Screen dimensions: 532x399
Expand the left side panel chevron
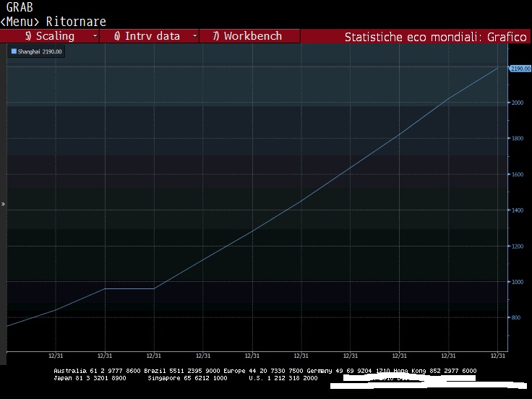click(x=3, y=204)
